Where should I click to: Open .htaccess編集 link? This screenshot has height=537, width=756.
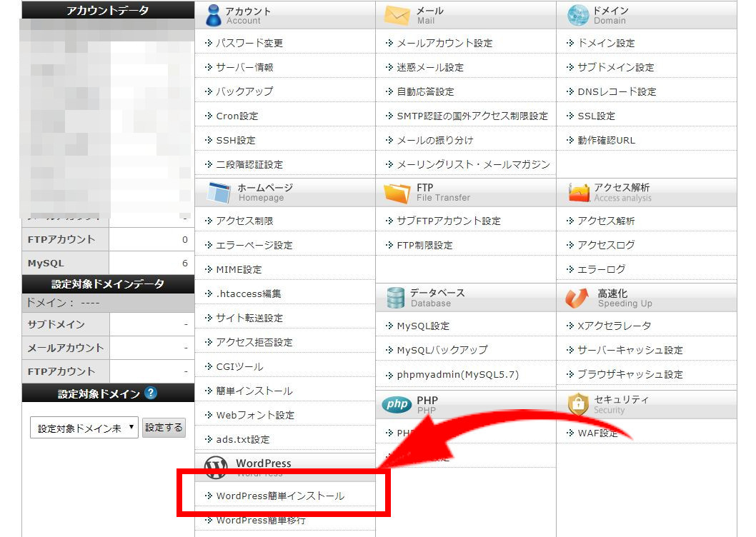248,293
